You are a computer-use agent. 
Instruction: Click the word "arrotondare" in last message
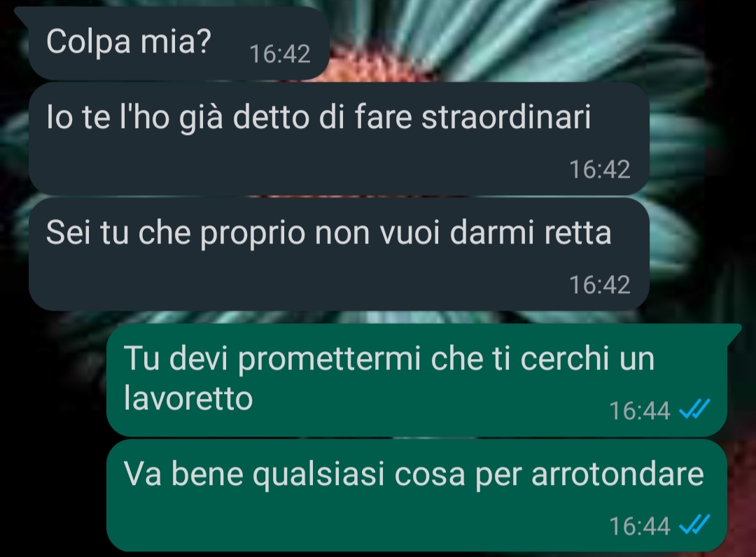click(617, 474)
